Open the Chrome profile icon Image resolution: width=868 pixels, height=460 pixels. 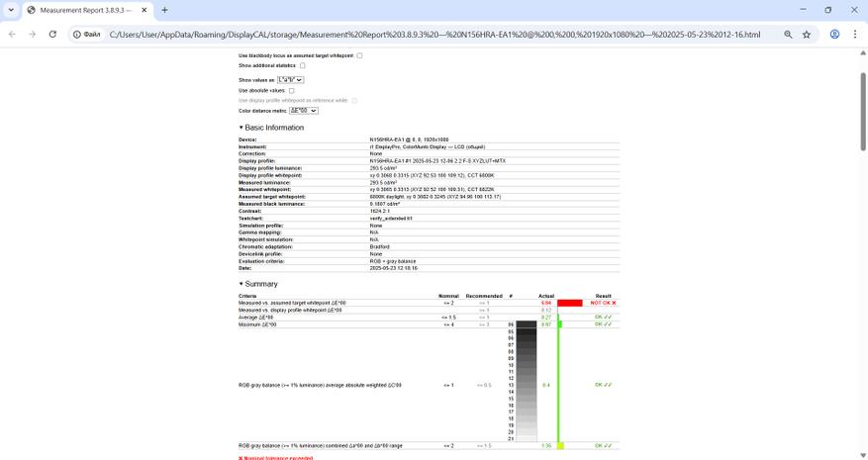(834, 35)
